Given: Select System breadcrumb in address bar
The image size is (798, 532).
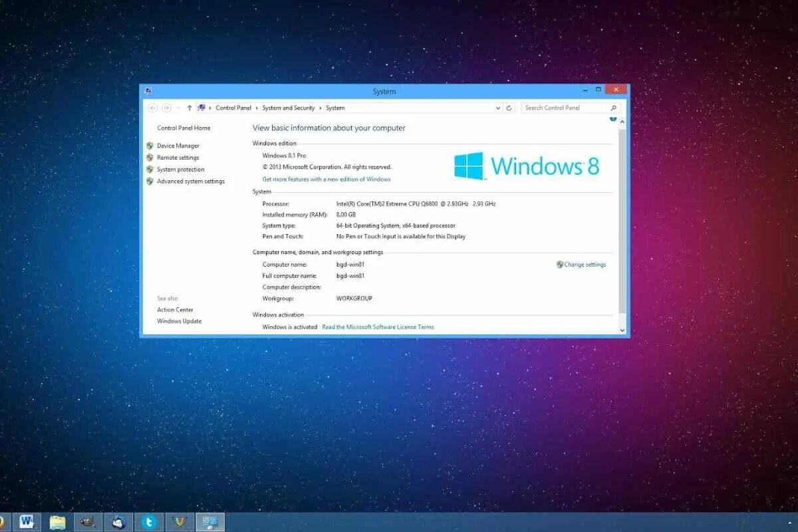Looking at the screenshot, I should (335, 108).
